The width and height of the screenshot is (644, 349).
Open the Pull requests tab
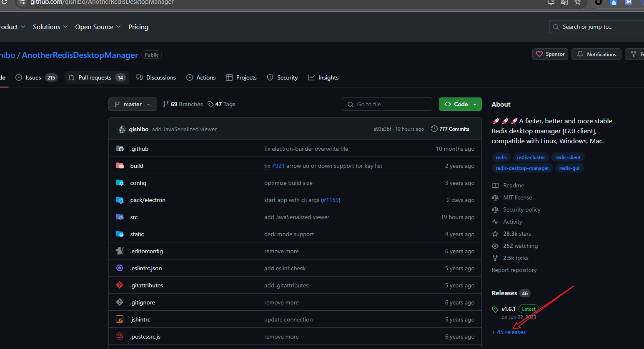(x=97, y=77)
